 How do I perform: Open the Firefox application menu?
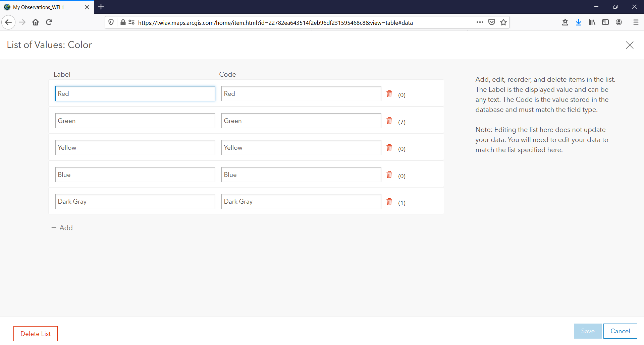(x=636, y=22)
